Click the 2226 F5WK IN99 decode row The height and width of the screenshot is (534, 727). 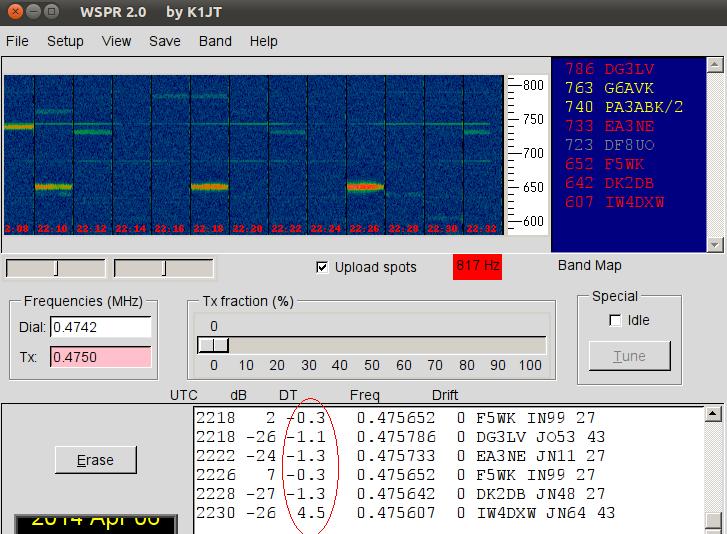(x=395, y=475)
